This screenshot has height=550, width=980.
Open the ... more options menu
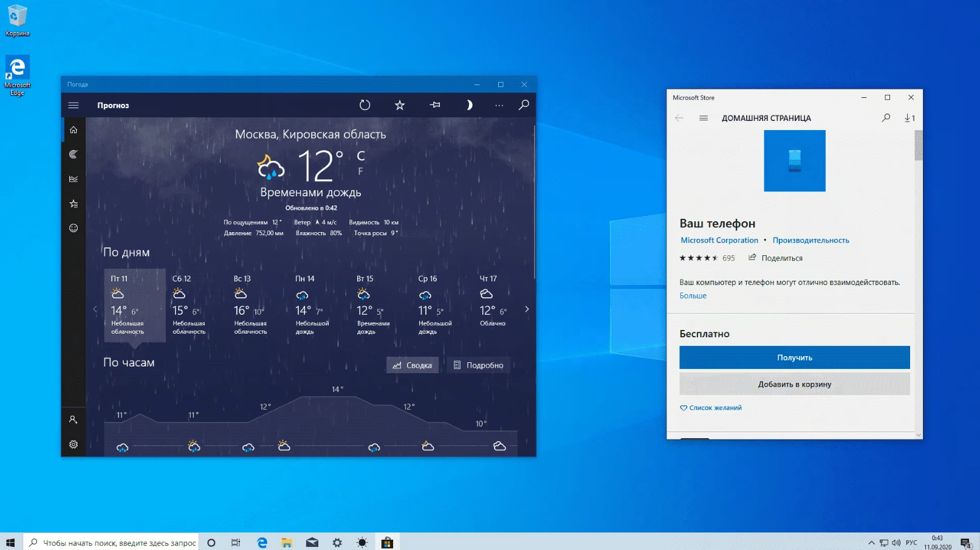click(499, 105)
